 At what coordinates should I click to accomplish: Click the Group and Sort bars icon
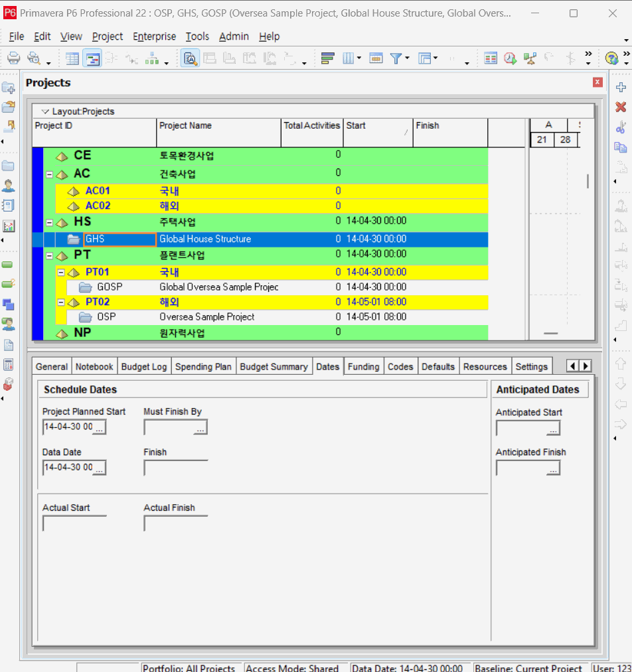click(x=327, y=58)
